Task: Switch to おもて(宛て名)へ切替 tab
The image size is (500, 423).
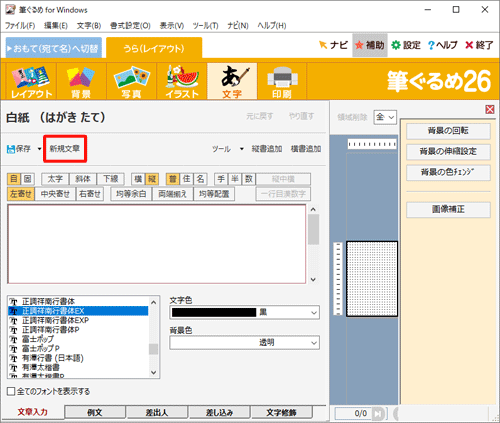Action: (x=54, y=49)
